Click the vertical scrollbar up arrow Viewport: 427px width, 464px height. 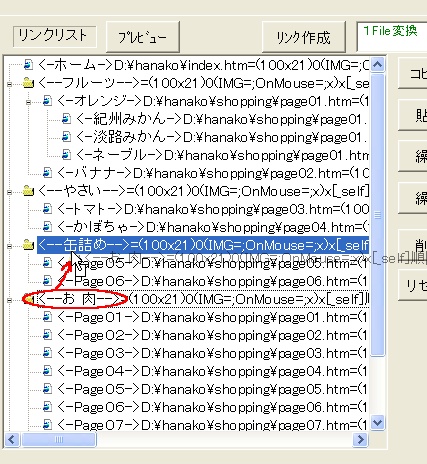pyautogui.click(x=378, y=64)
